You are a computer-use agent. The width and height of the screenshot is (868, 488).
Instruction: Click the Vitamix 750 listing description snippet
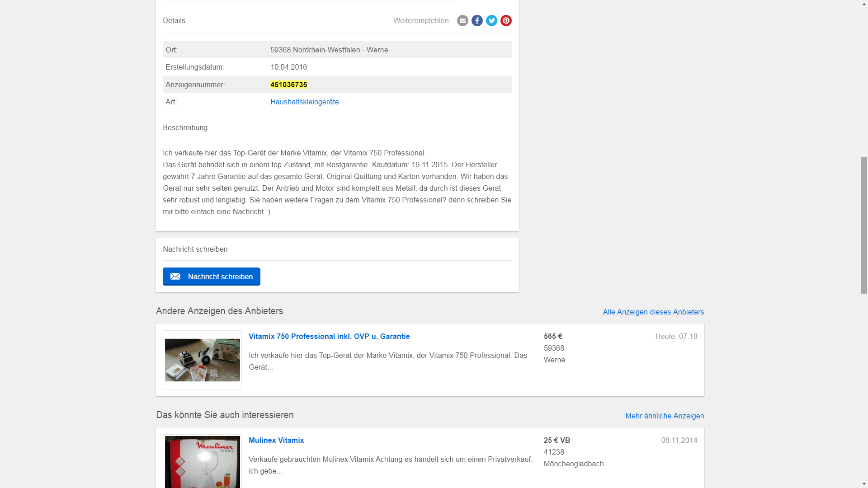point(388,361)
